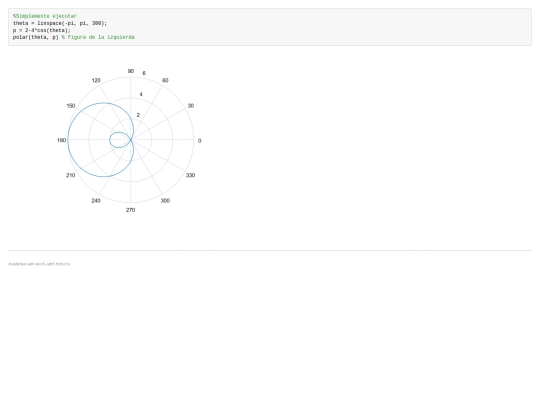Click the radial tick label 6

pos(144,73)
